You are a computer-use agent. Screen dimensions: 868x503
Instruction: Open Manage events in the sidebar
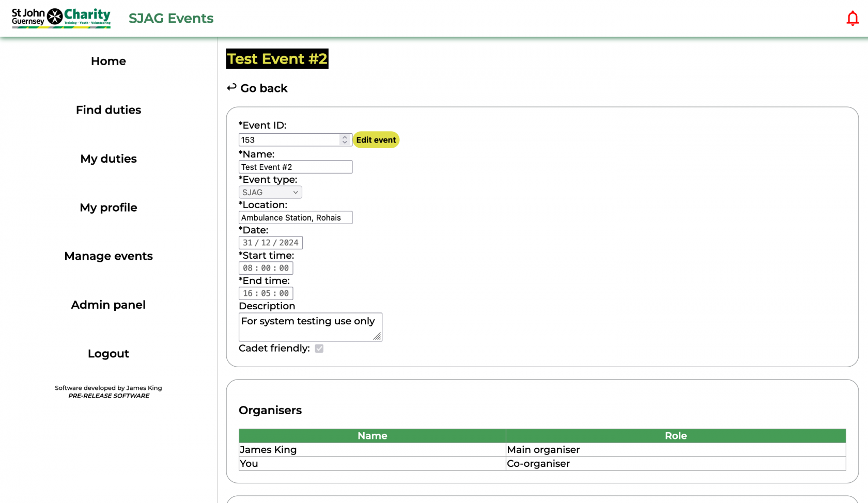pyautogui.click(x=108, y=256)
